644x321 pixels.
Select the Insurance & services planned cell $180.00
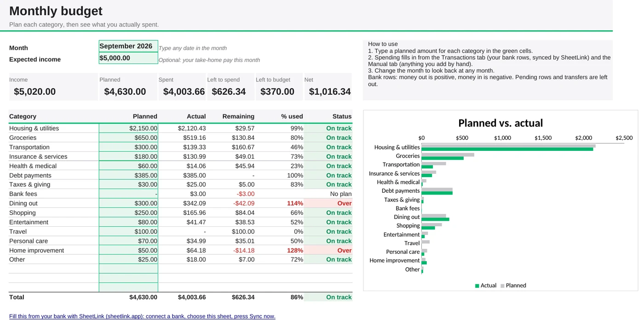[x=128, y=156]
